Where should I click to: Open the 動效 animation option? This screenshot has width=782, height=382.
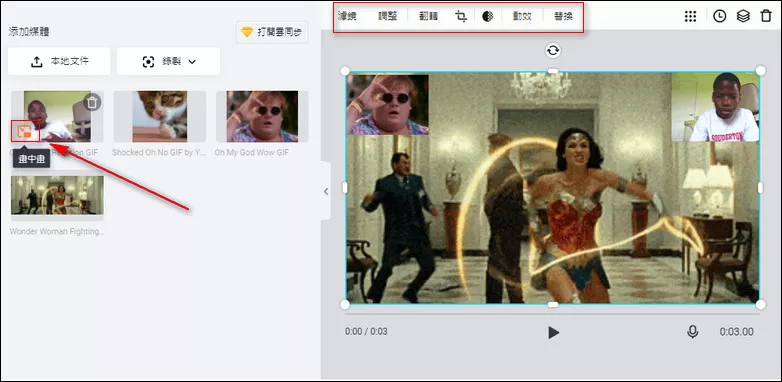pyautogui.click(x=522, y=16)
